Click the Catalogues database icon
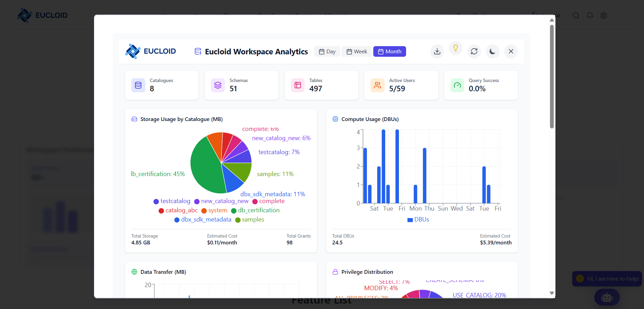 point(138,85)
